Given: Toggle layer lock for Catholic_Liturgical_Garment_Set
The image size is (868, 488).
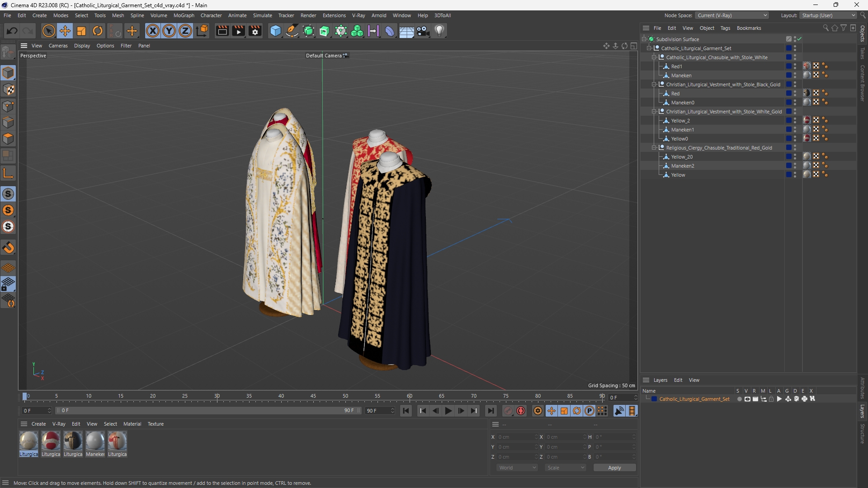Looking at the screenshot, I should pos(772,399).
